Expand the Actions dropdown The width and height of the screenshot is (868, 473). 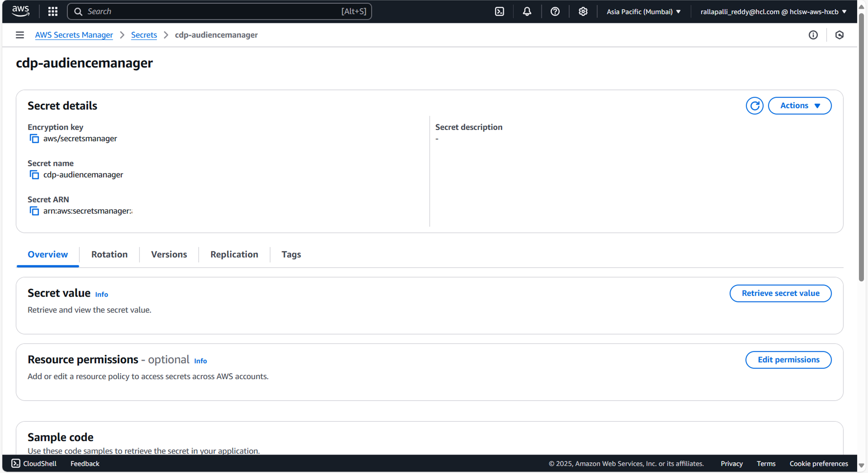[x=800, y=106]
